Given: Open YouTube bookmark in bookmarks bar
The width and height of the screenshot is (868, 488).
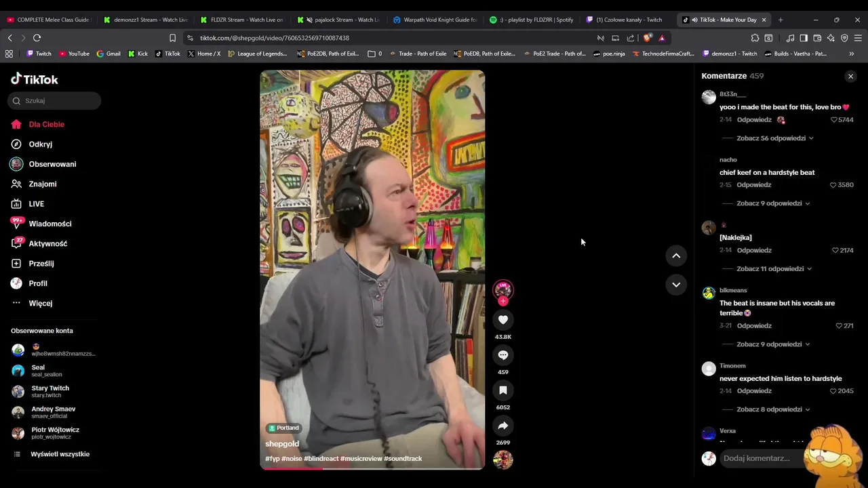Looking at the screenshot, I should [x=75, y=54].
